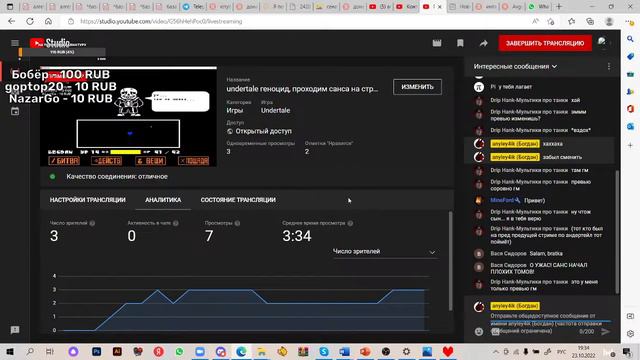
Task: Open Число зрителей chart metric dropdown
Action: pyautogui.click(x=384, y=251)
